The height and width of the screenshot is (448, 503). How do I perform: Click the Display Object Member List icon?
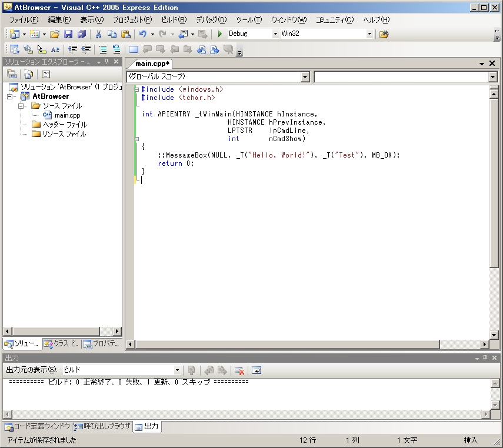(x=15, y=49)
